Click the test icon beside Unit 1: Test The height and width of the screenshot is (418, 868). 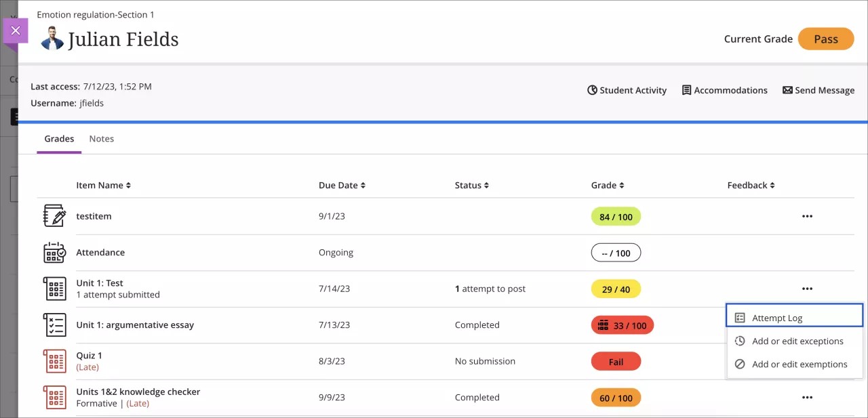(54, 288)
